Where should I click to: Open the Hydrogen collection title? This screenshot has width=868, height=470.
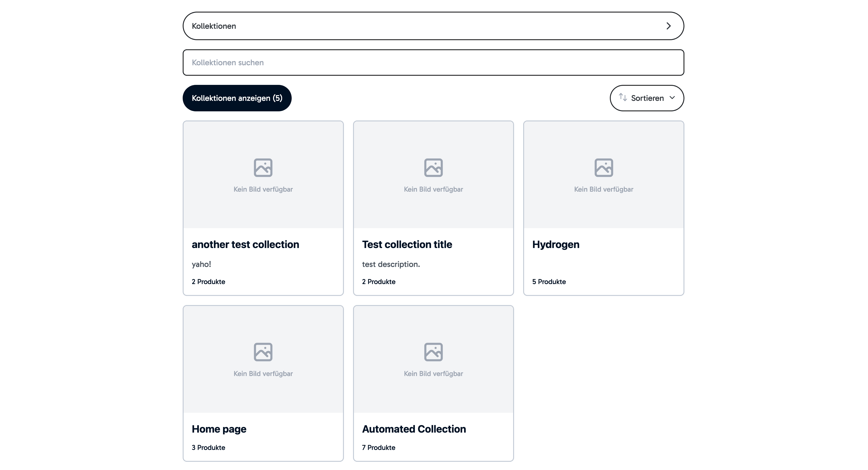[x=556, y=245]
